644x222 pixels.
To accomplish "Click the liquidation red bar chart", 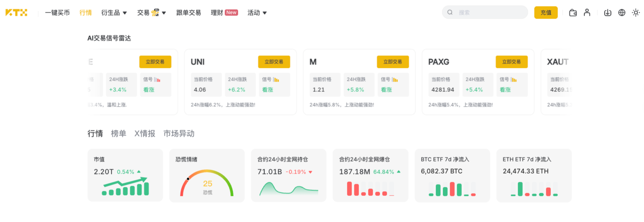I will point(370,188).
